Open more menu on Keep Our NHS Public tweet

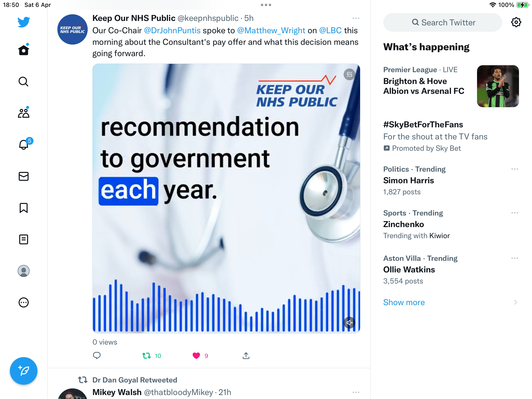(x=356, y=18)
